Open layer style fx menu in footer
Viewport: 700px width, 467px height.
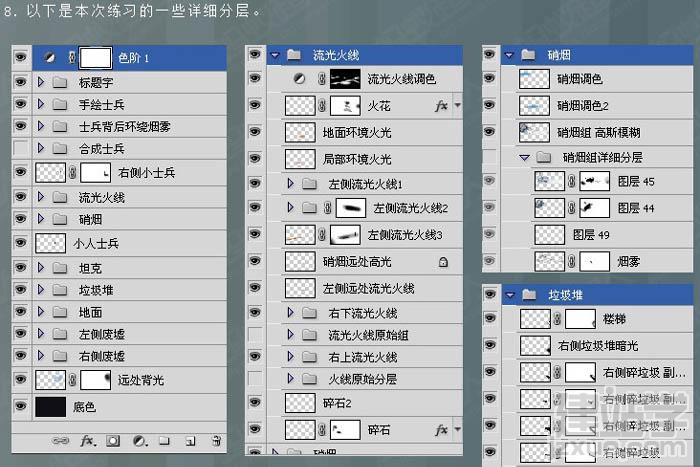(88, 441)
